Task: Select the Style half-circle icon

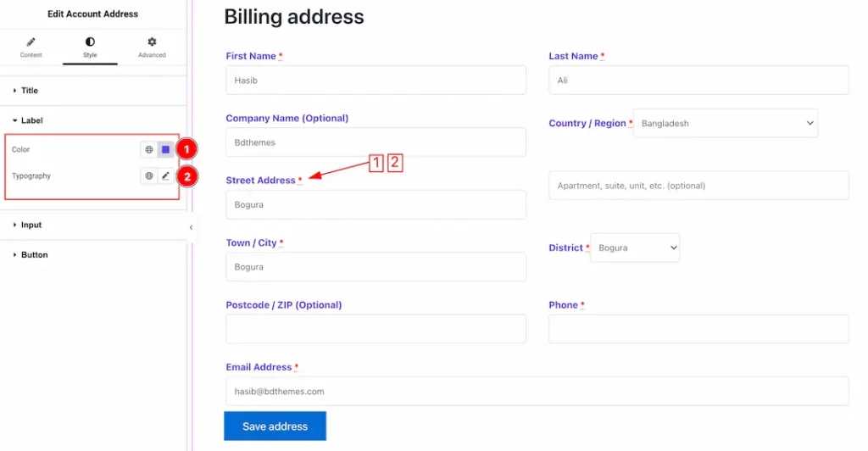Action: pyautogui.click(x=90, y=42)
